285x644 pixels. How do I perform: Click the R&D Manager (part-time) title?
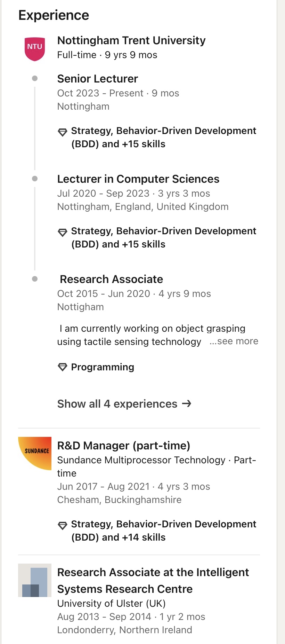(124, 446)
